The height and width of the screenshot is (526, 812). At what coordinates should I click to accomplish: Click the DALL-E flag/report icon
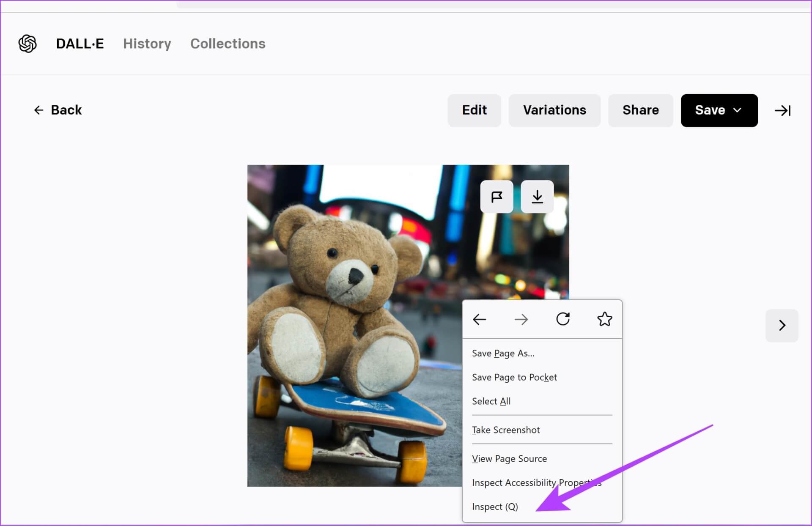[497, 196]
